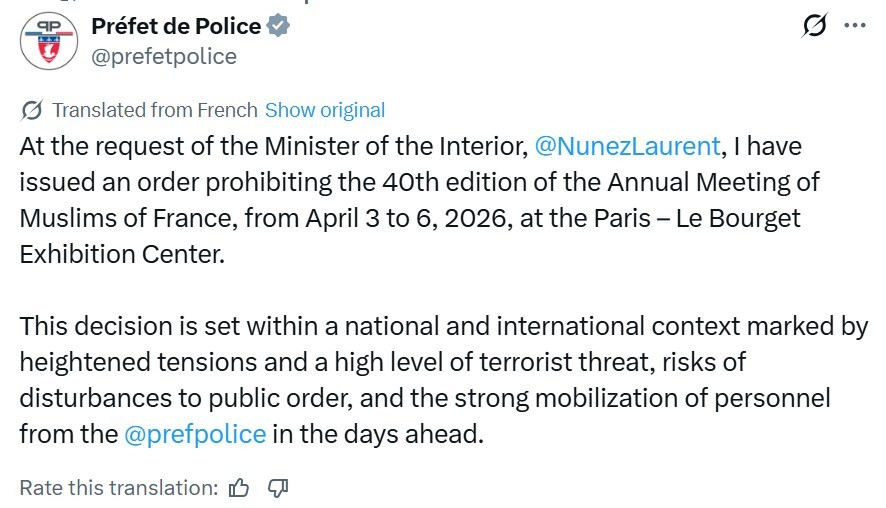Open the @prefpolice mention in the post
Image resolution: width=886 pixels, height=508 pixels.
click(195, 434)
